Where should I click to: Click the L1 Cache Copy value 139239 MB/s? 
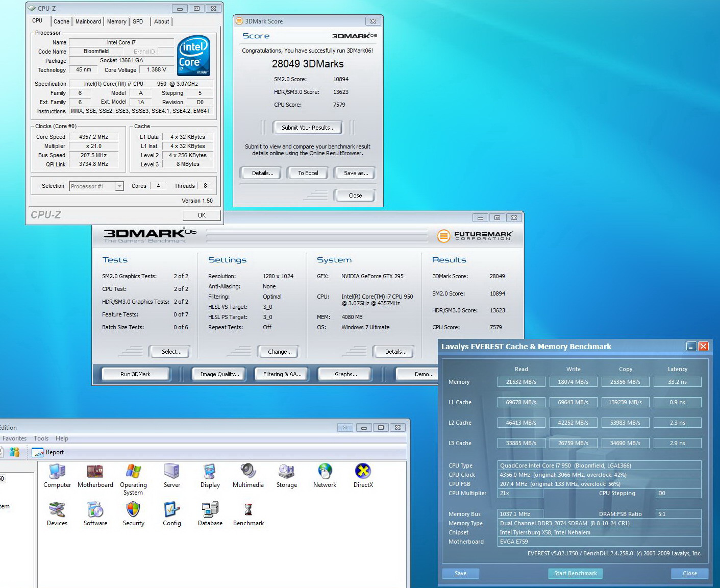[625, 402]
